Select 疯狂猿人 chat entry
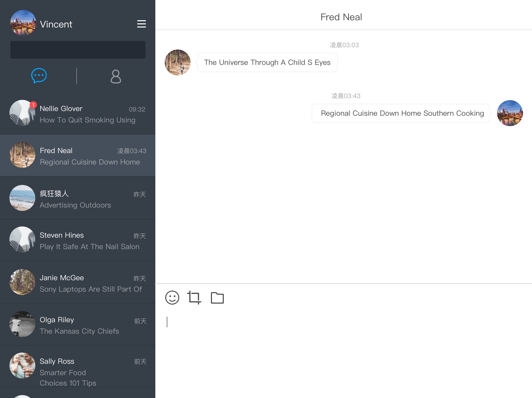The height and width of the screenshot is (398, 532). (x=77, y=198)
